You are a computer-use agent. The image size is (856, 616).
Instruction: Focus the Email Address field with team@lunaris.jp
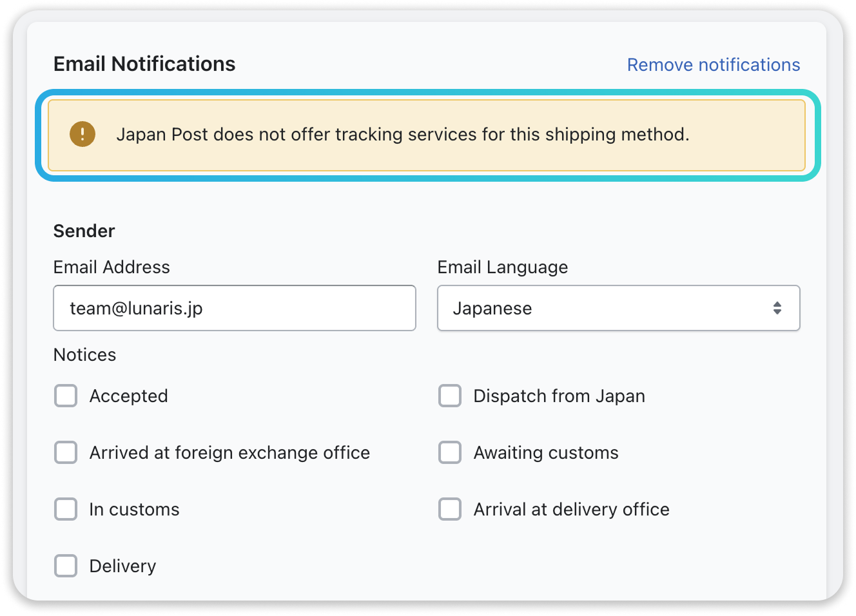235,308
